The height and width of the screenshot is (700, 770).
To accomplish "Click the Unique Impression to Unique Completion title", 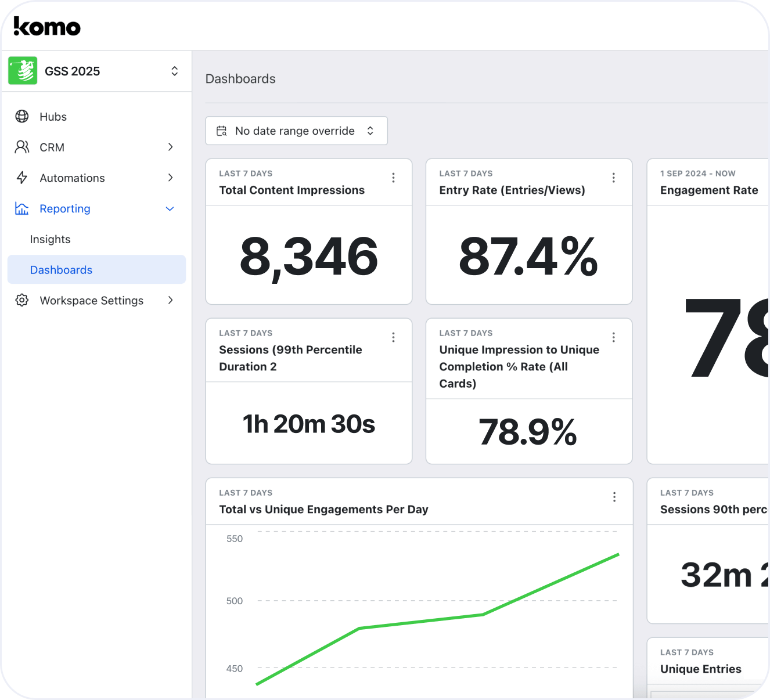I will [x=519, y=366].
